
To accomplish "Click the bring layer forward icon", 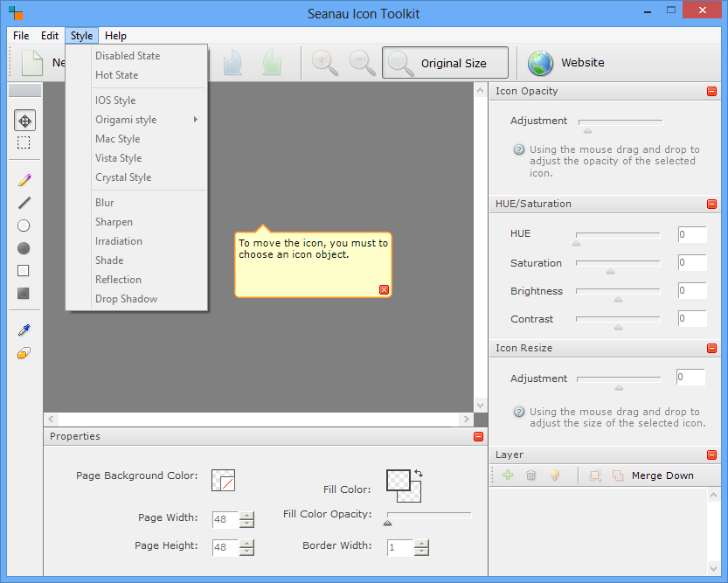I will click(595, 475).
